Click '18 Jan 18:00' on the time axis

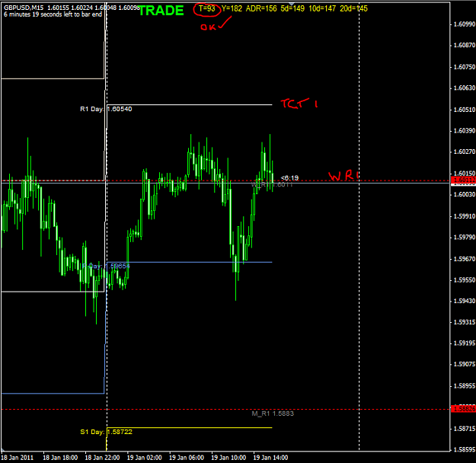pos(60,458)
